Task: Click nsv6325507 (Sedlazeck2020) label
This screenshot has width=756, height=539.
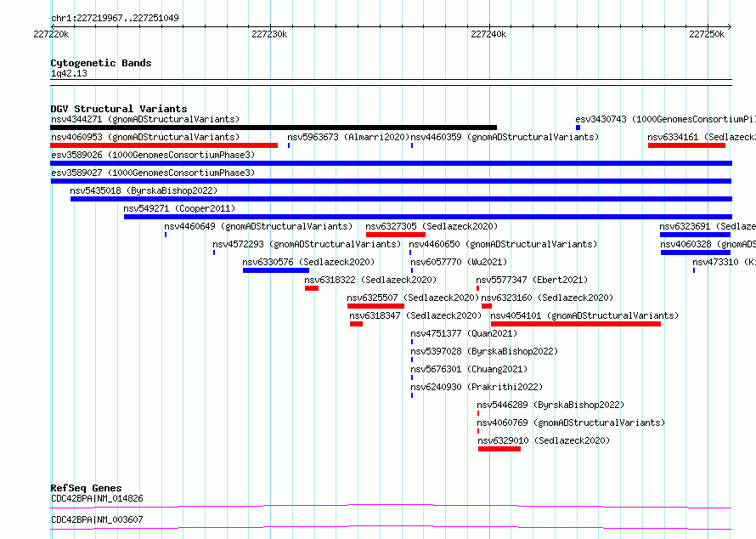Action: click(413, 298)
